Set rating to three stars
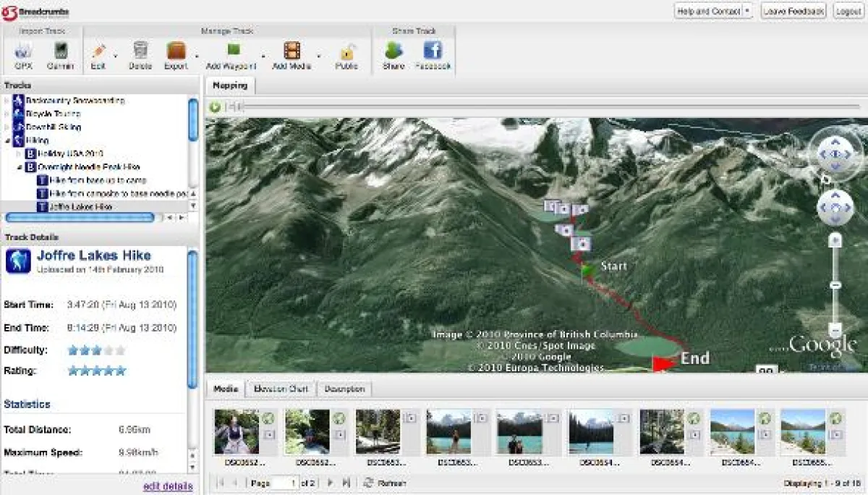Image resolution: width=868 pixels, height=495 pixels. coord(97,371)
